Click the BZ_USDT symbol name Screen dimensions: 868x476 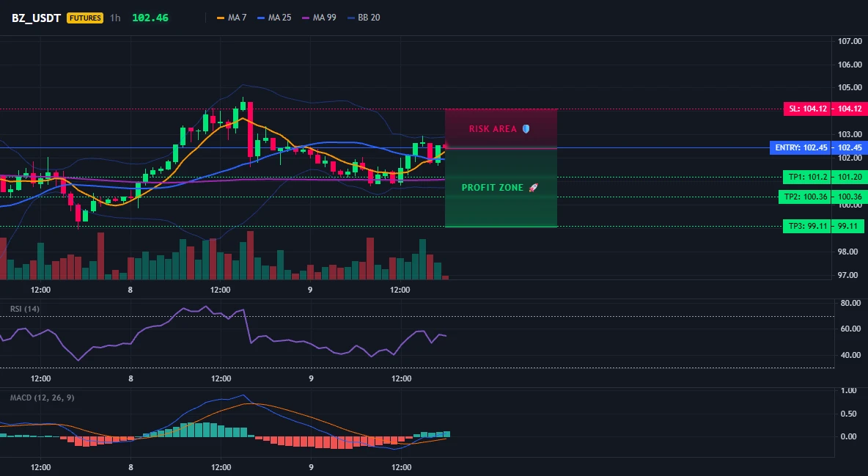point(36,18)
